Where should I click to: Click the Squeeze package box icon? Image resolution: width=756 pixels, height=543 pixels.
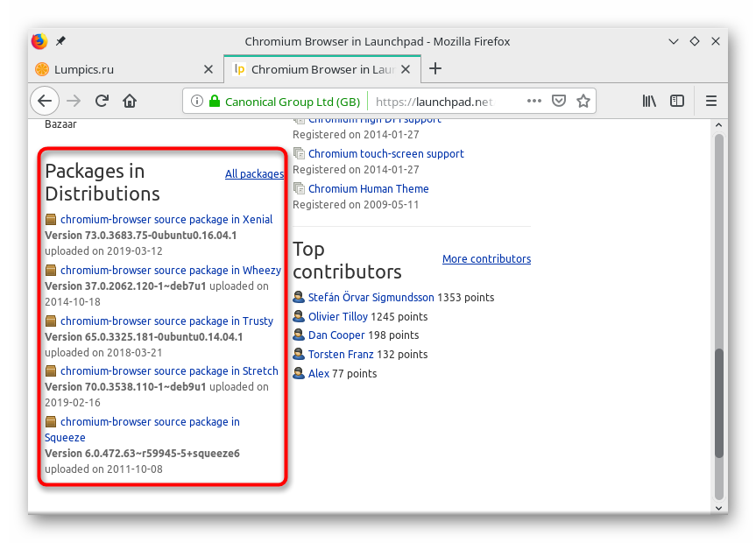(51, 422)
